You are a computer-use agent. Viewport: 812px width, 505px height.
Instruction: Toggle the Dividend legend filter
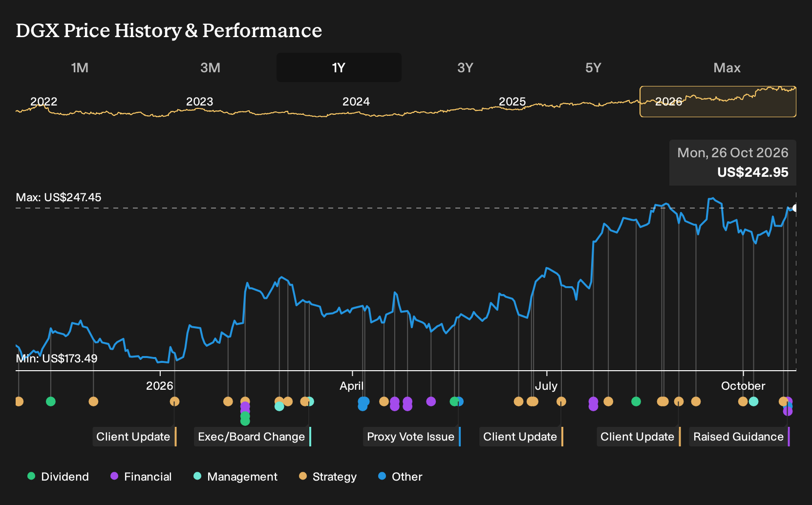tap(58, 477)
